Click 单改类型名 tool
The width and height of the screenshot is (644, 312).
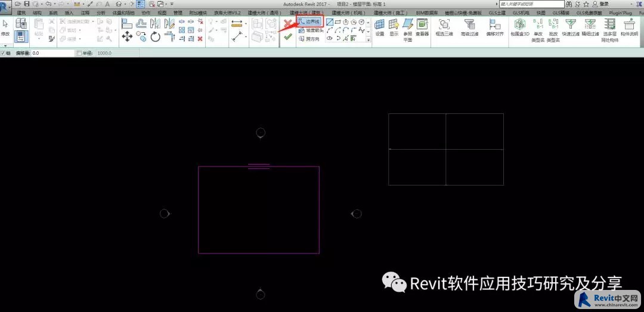(x=537, y=30)
